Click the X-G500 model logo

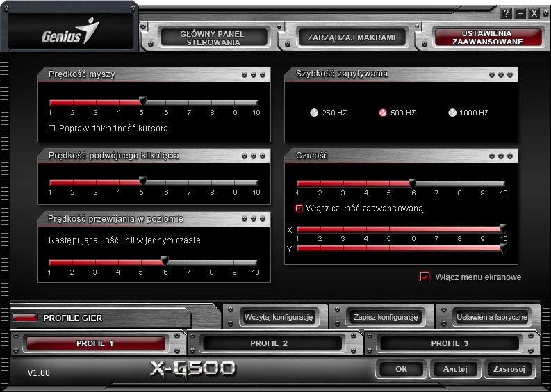tap(192, 369)
